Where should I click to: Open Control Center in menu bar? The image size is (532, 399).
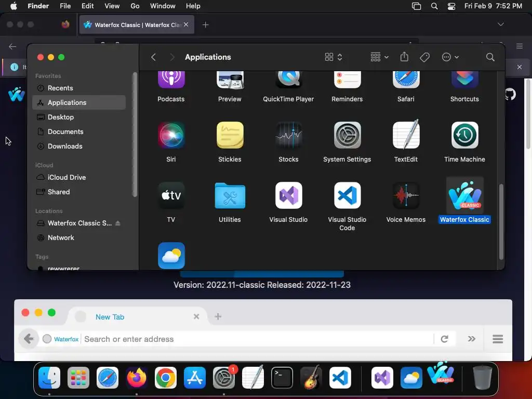pos(451,6)
